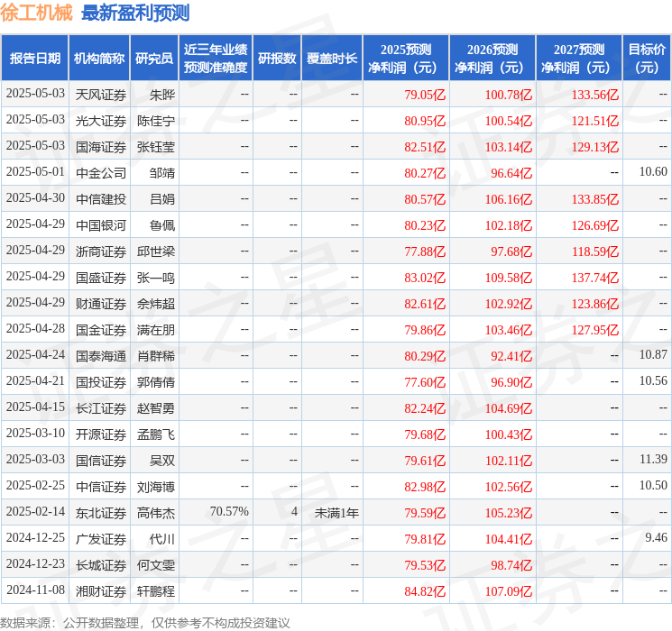Click target price 10.60
This screenshot has width=672, height=631.
pos(653,172)
